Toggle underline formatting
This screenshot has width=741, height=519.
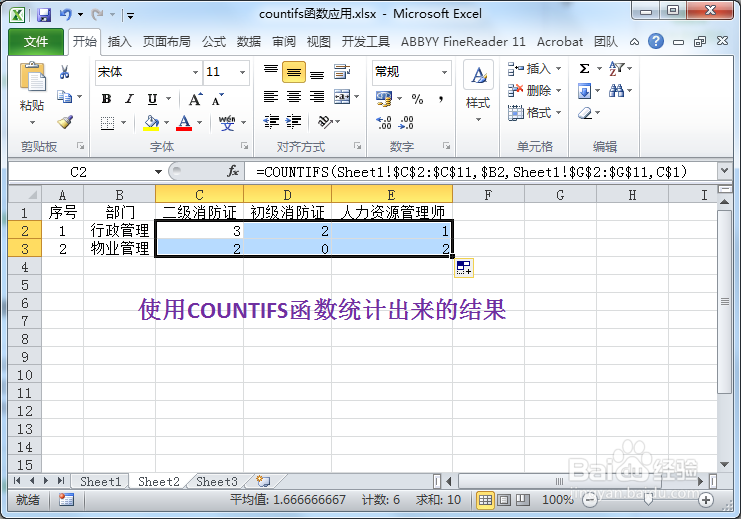[152, 99]
